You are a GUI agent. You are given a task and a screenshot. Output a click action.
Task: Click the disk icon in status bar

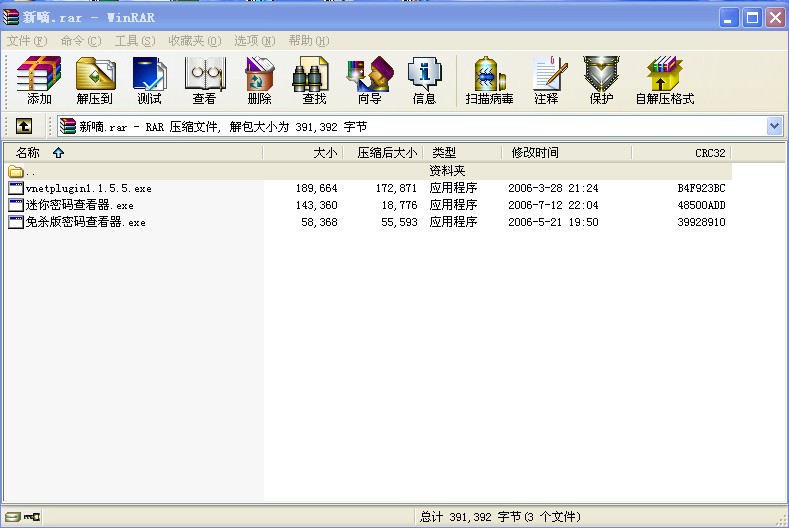[13, 517]
